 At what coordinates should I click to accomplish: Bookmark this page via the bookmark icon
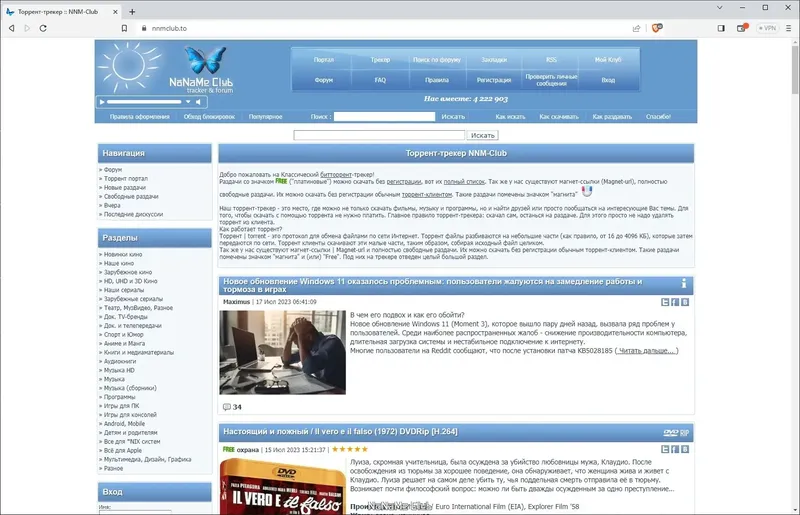click(124, 28)
